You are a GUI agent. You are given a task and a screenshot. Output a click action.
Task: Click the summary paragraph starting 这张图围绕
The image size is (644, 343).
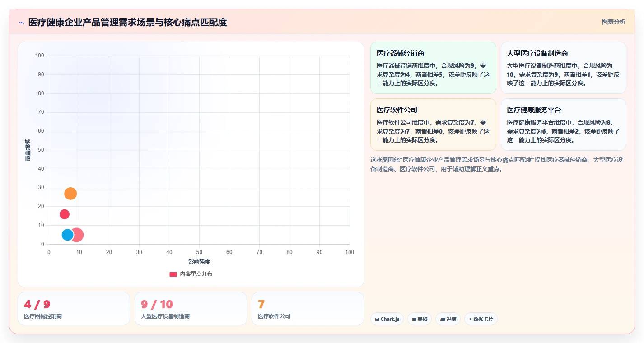pyautogui.click(x=497, y=164)
